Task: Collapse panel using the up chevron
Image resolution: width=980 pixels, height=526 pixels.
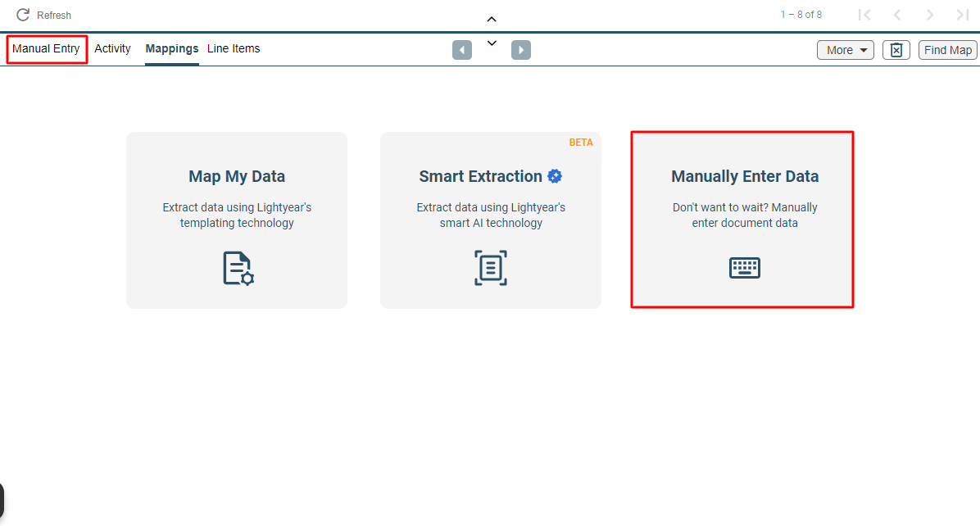Action: point(492,20)
